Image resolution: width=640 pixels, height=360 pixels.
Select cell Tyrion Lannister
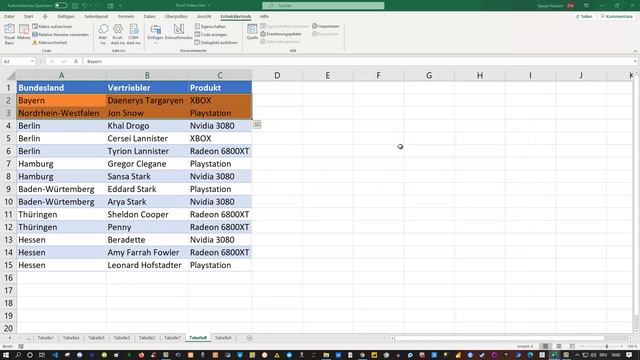coord(147,151)
